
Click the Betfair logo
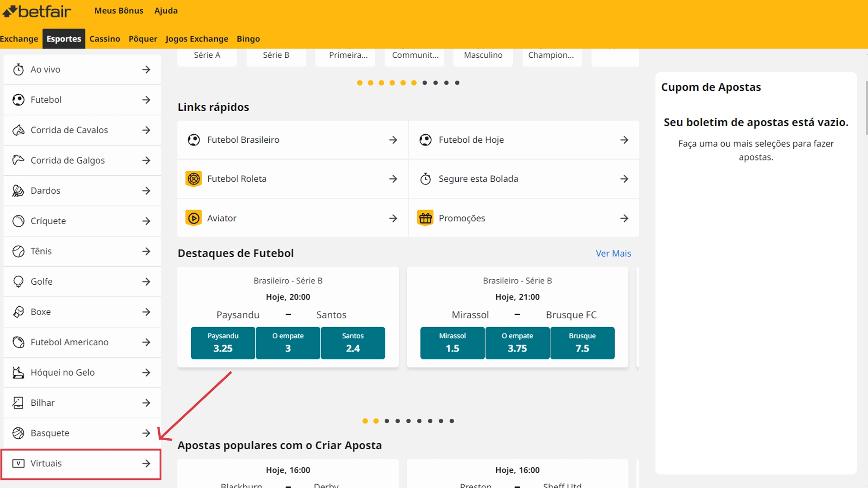pos(37,11)
